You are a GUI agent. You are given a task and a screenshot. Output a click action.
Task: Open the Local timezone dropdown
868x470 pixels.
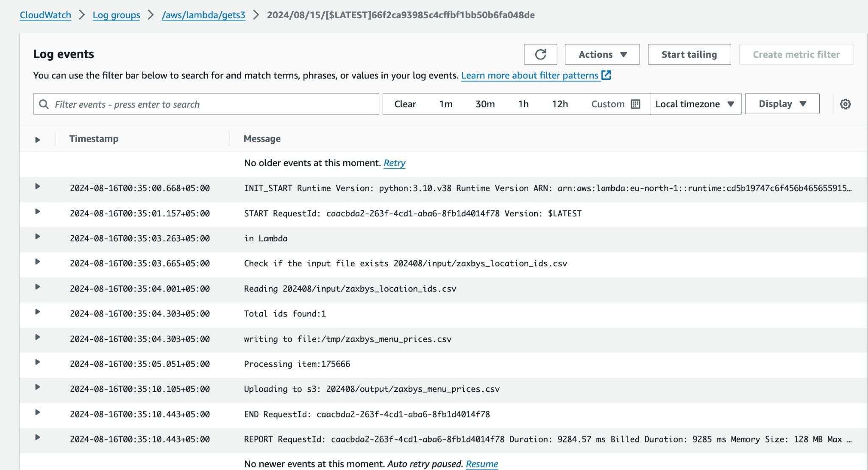point(695,104)
